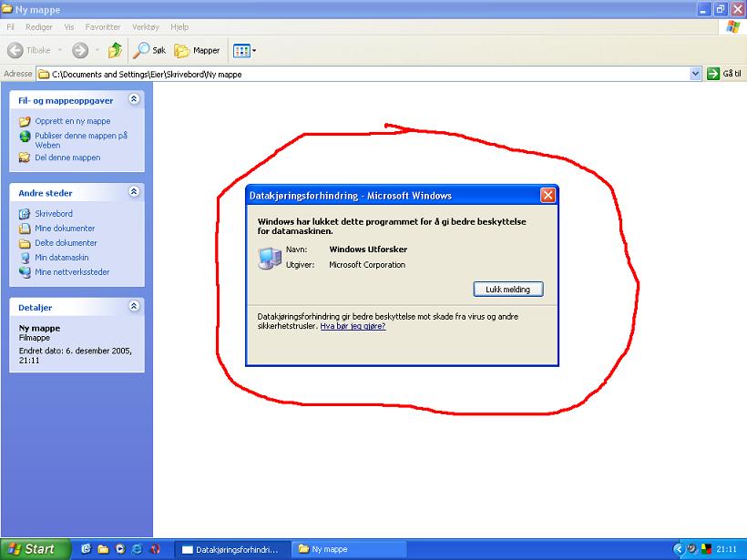
Task: Open the Fil menu
Action: [x=11, y=27]
